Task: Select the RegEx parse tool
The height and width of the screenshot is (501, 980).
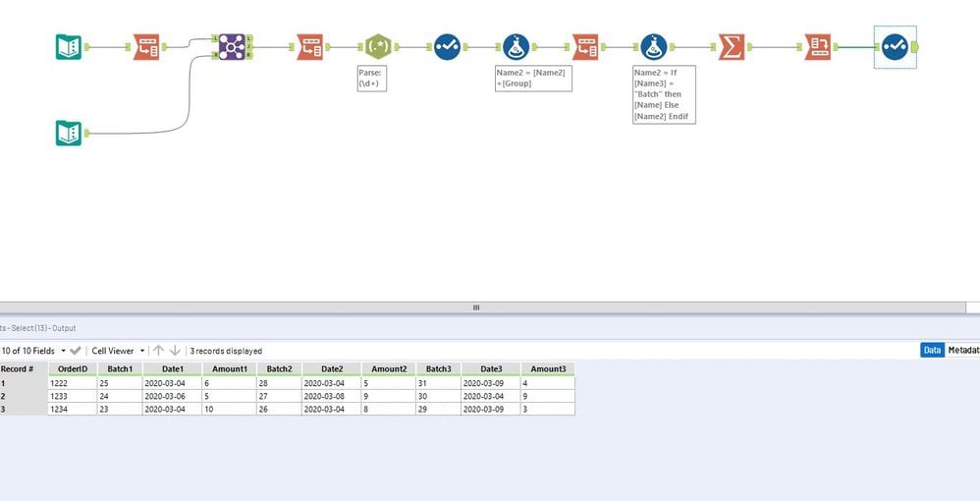Action: pyautogui.click(x=378, y=47)
